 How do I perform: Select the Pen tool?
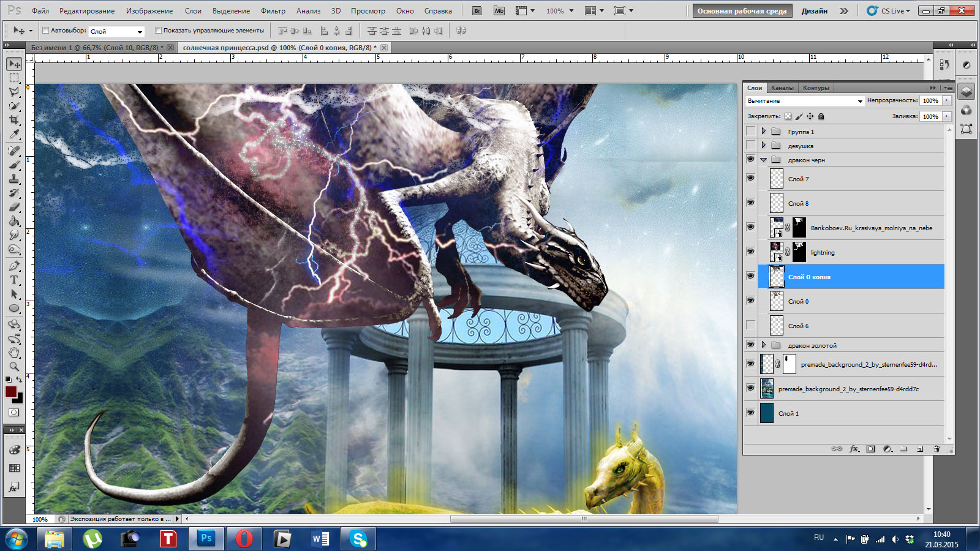[x=14, y=266]
